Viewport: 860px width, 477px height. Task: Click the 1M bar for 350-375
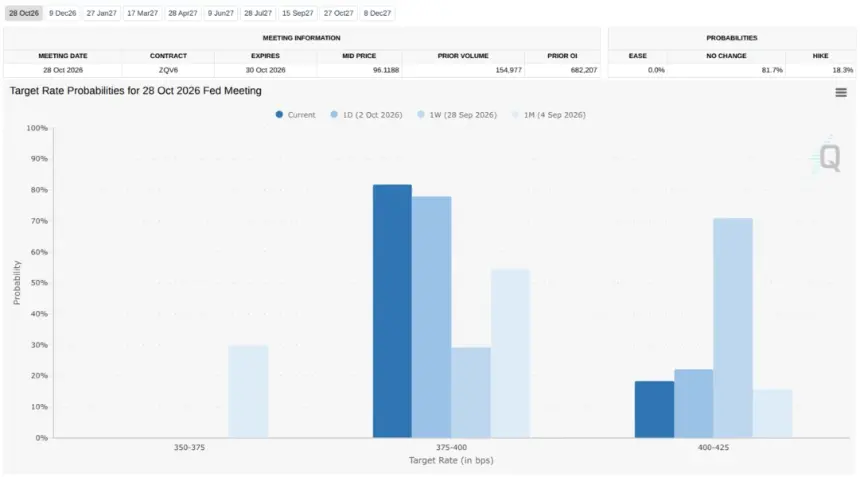[248, 391]
